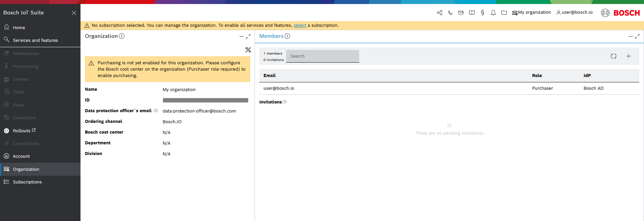The width and height of the screenshot is (644, 221).
Task: Open user@bosch.io profile menu
Action: [575, 12]
